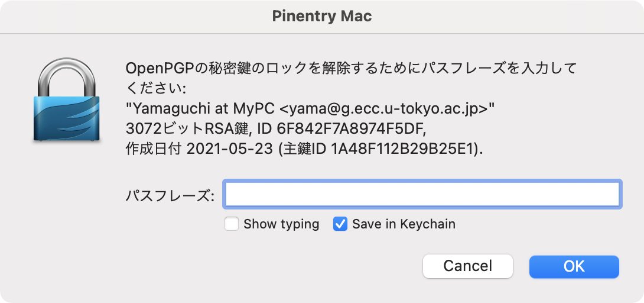The image size is (644, 303).
Task: Click the Pinentry Mac title bar
Action: (x=322, y=17)
